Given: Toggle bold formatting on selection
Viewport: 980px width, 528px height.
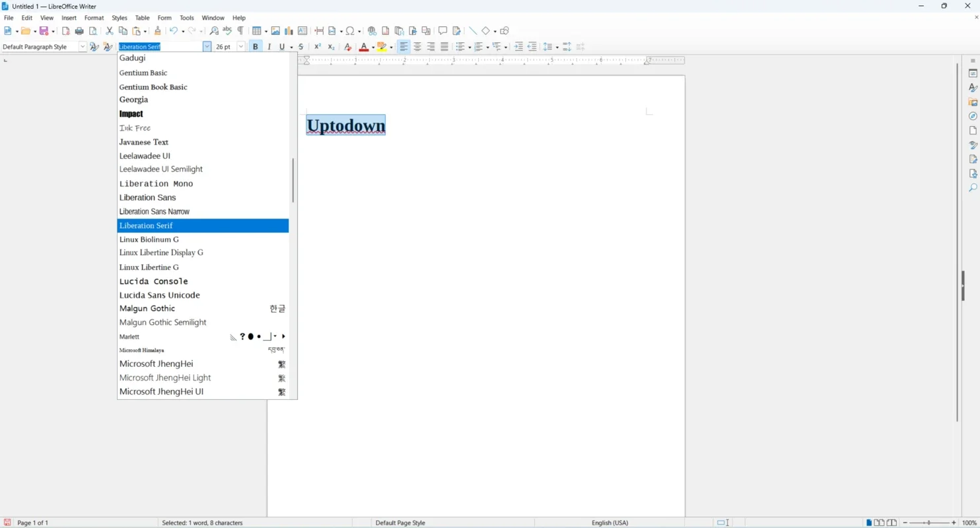Looking at the screenshot, I should click(255, 46).
